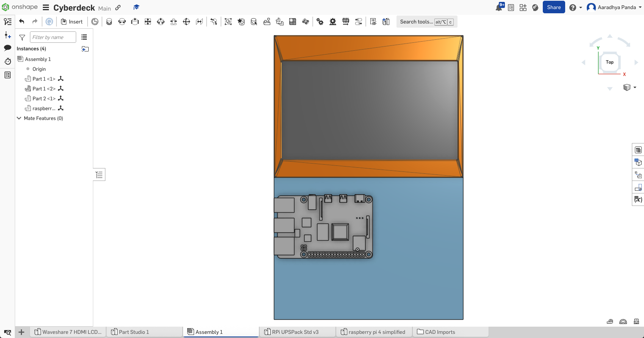This screenshot has width=644, height=338.
Task: Switch to raspberry pi 4 simplified tab
Action: click(373, 332)
